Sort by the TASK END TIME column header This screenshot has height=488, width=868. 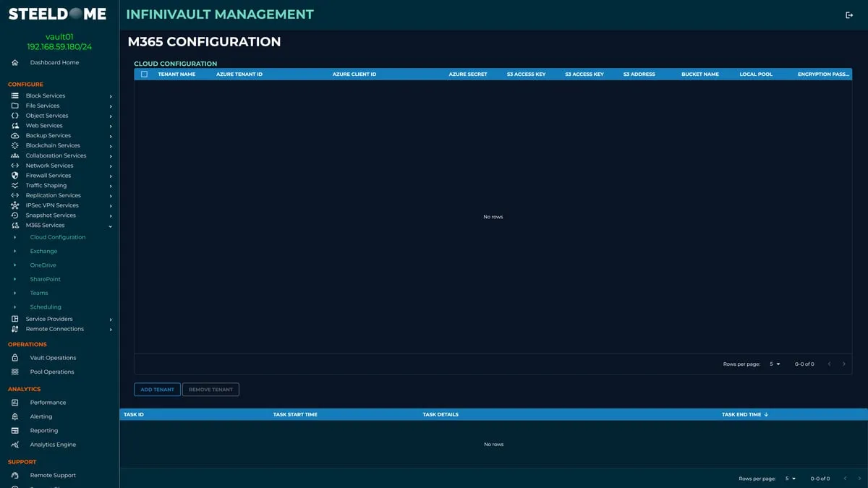[x=742, y=414]
